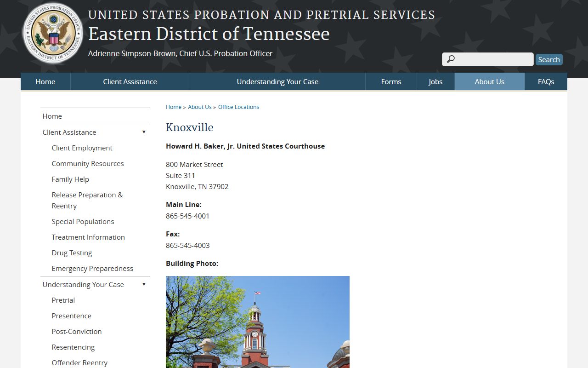588x368 pixels.
Task: Open Pretrial sidebar link
Action: coord(63,300)
